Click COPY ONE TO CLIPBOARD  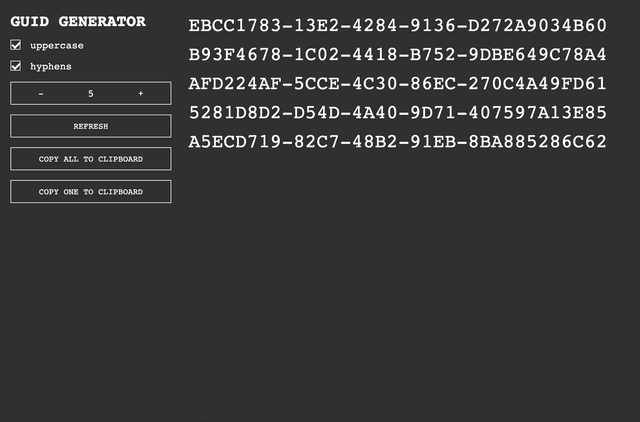click(x=91, y=191)
